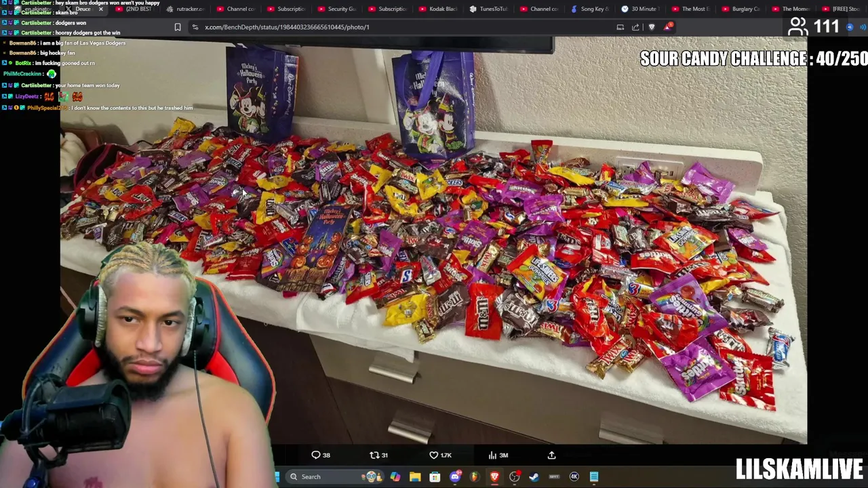The width and height of the screenshot is (868, 488).
Task: Click the screen icon left of share in address bar
Action: tap(620, 27)
